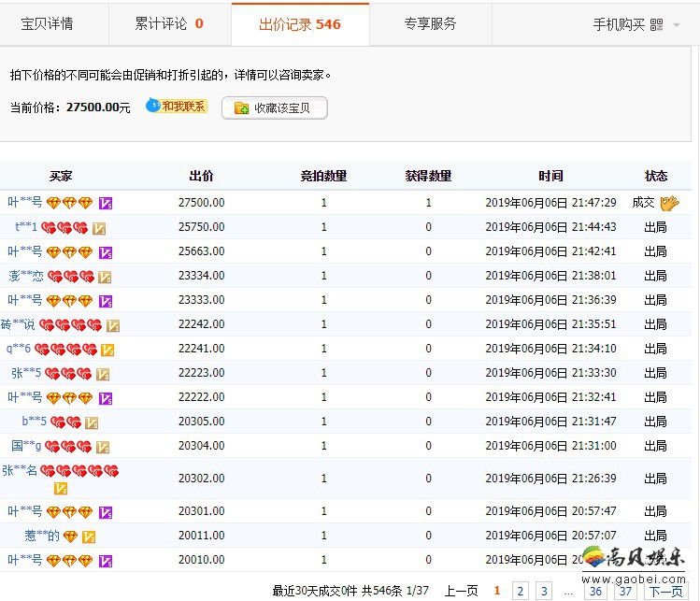Click the VIP badge next to 惹**的
The width and height of the screenshot is (700, 601).
click(x=89, y=537)
